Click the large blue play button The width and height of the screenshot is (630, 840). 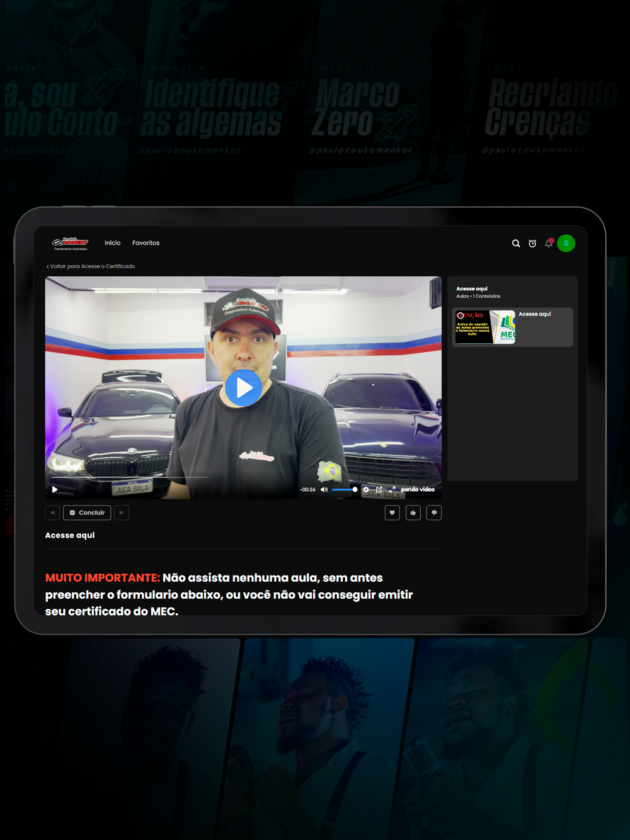coord(244,389)
